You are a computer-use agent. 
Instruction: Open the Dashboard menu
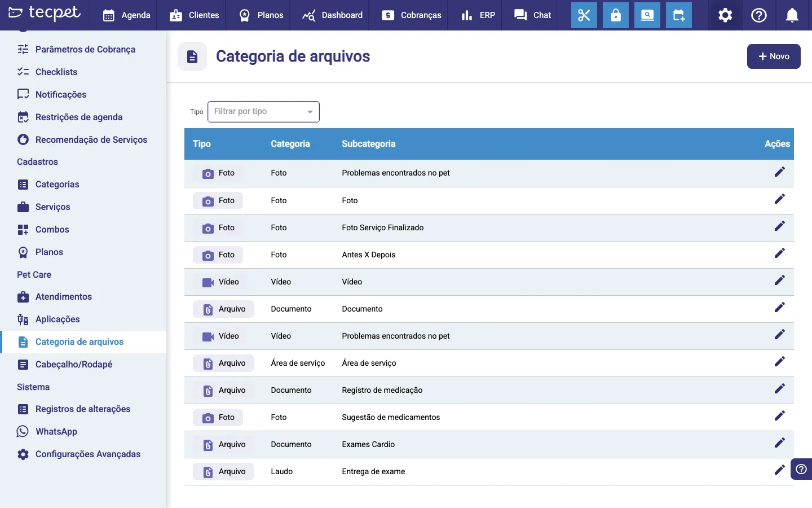[332, 15]
